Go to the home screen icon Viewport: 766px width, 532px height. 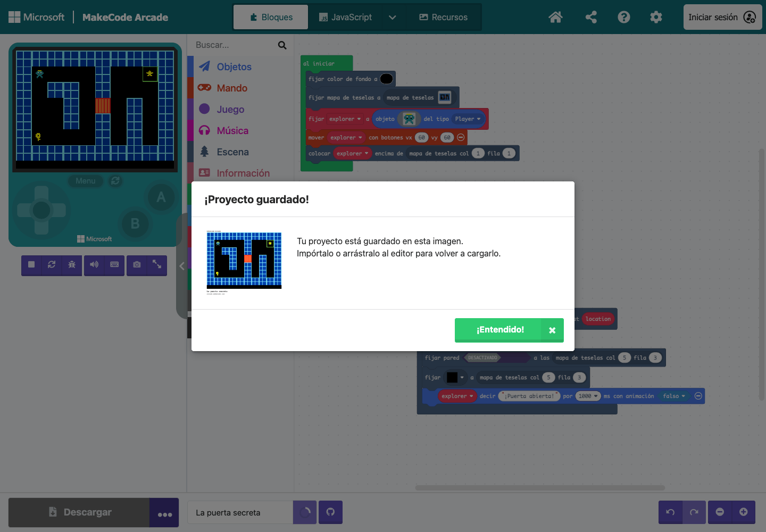(555, 17)
